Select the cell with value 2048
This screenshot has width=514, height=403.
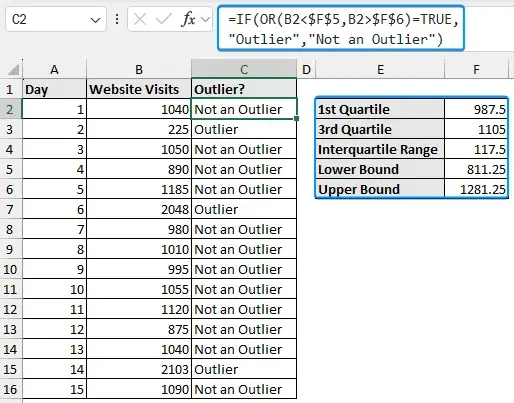[139, 209]
